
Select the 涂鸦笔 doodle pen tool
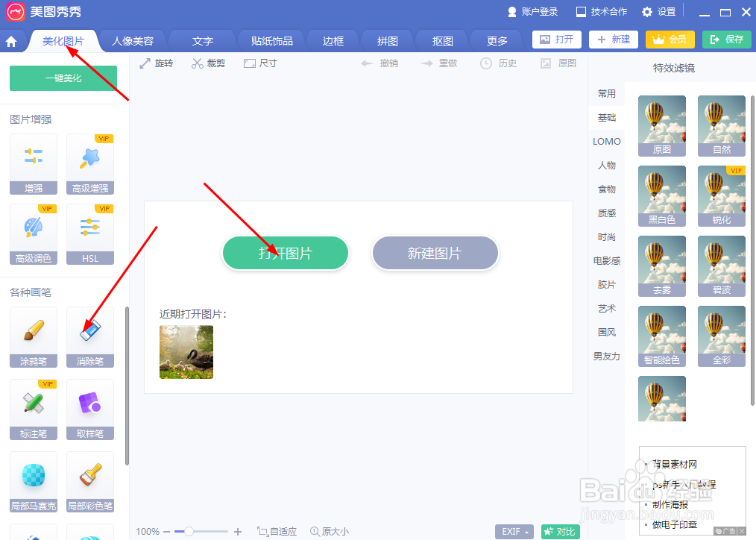click(x=33, y=337)
